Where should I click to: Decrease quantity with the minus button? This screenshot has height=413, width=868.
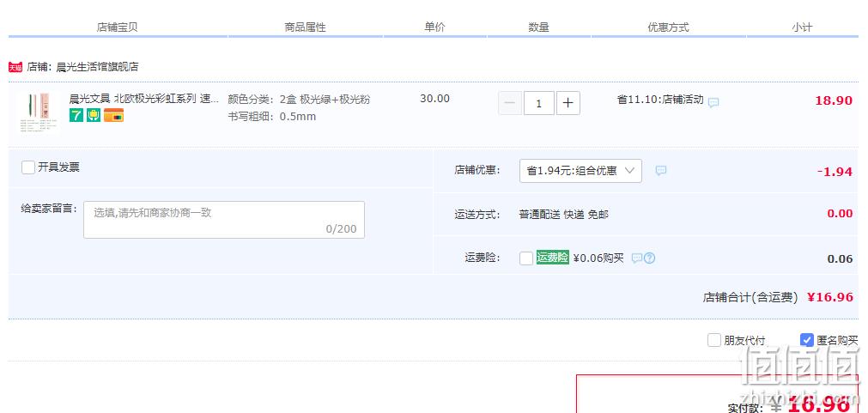click(x=510, y=103)
